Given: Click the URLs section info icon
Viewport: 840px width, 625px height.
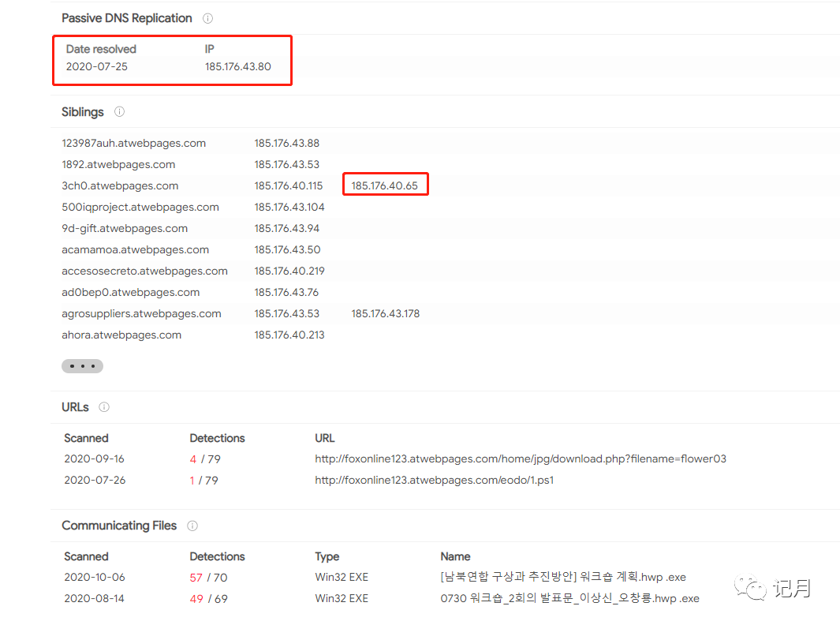Looking at the screenshot, I should (x=104, y=407).
